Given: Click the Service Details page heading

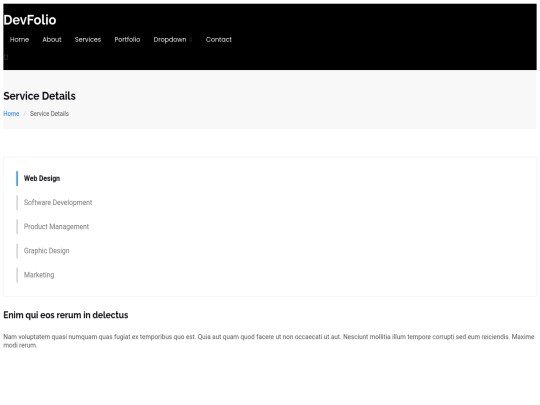Looking at the screenshot, I should [40, 96].
